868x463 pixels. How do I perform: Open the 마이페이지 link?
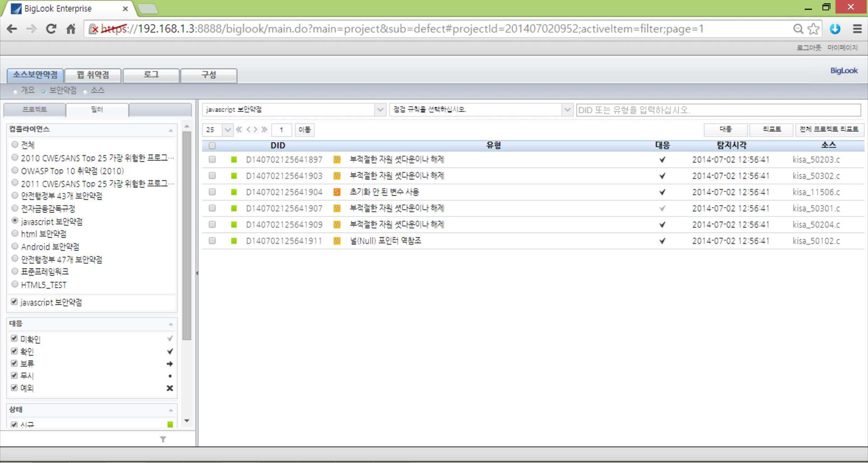coord(842,47)
